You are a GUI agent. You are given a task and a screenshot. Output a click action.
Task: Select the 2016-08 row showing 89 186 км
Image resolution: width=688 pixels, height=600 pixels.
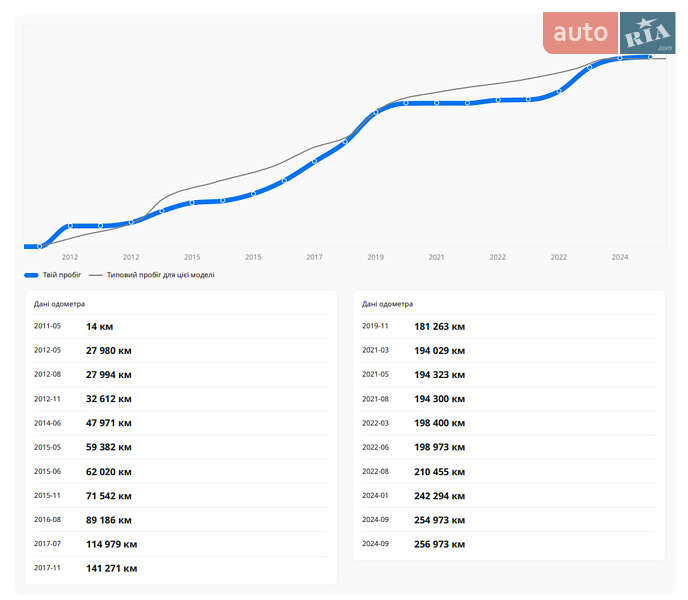pyautogui.click(x=180, y=520)
